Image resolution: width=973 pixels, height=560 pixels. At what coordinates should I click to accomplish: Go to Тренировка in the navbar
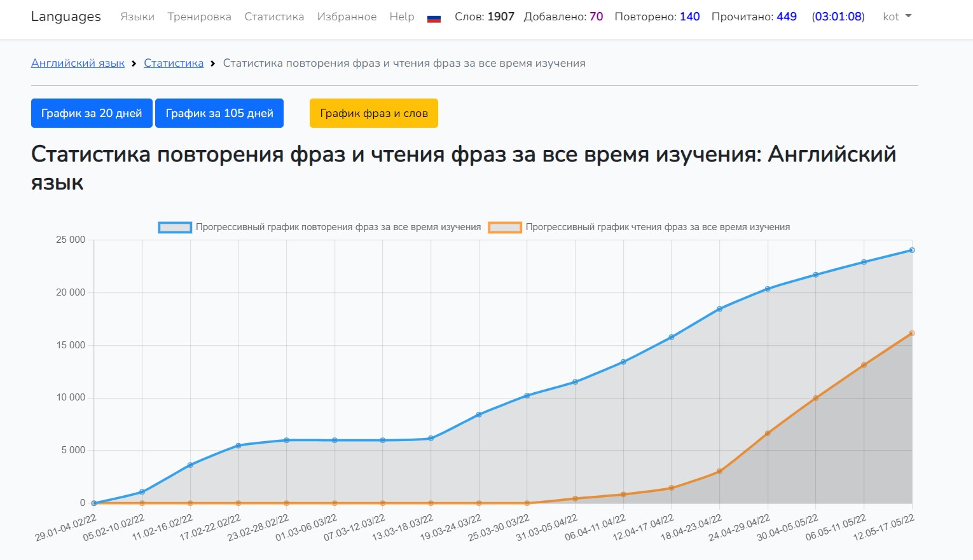(x=199, y=17)
